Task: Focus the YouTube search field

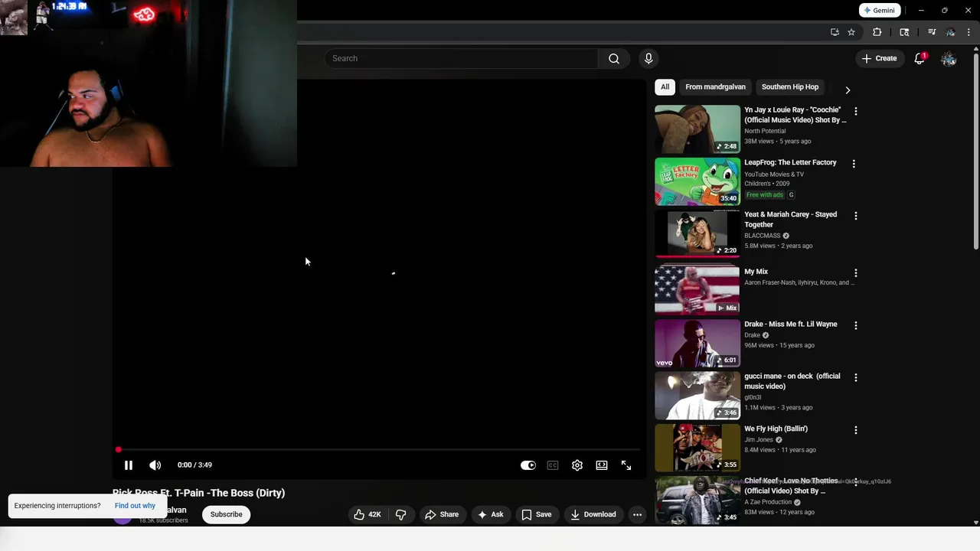Action: point(461,59)
